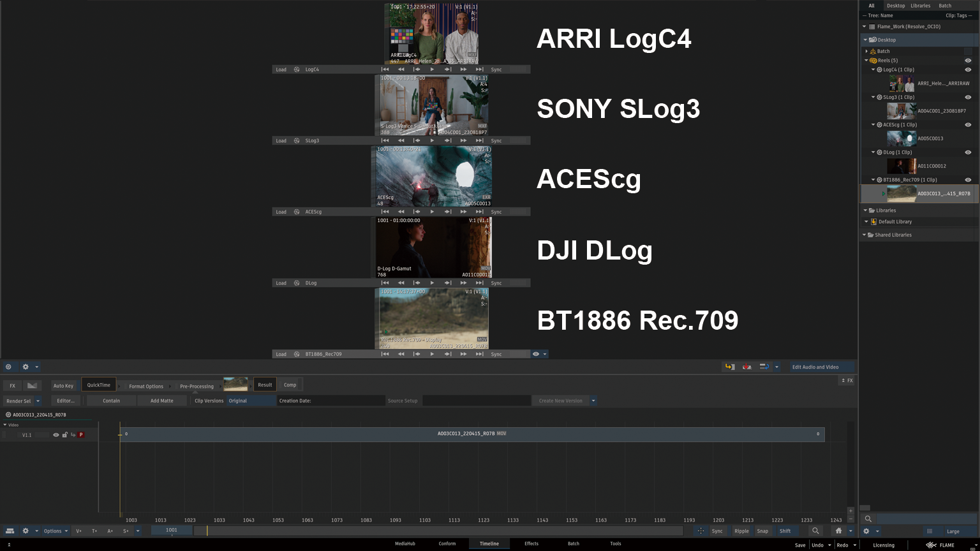
Task: Click the timeline scroll bar beside frame field
Action: [438, 531]
